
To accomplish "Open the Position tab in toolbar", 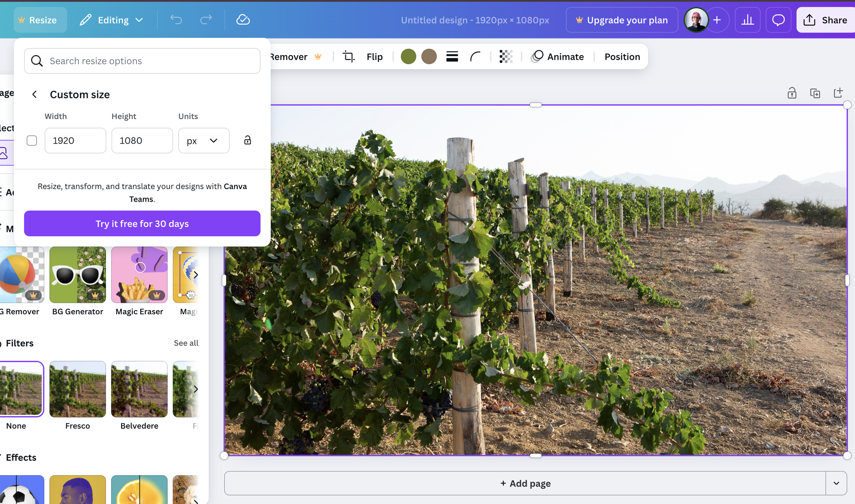I will [622, 56].
